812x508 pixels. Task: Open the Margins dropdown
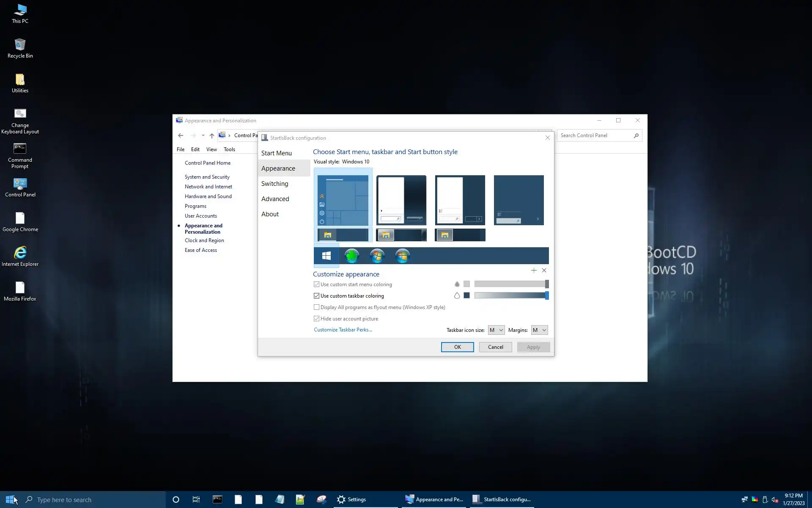tap(539, 330)
